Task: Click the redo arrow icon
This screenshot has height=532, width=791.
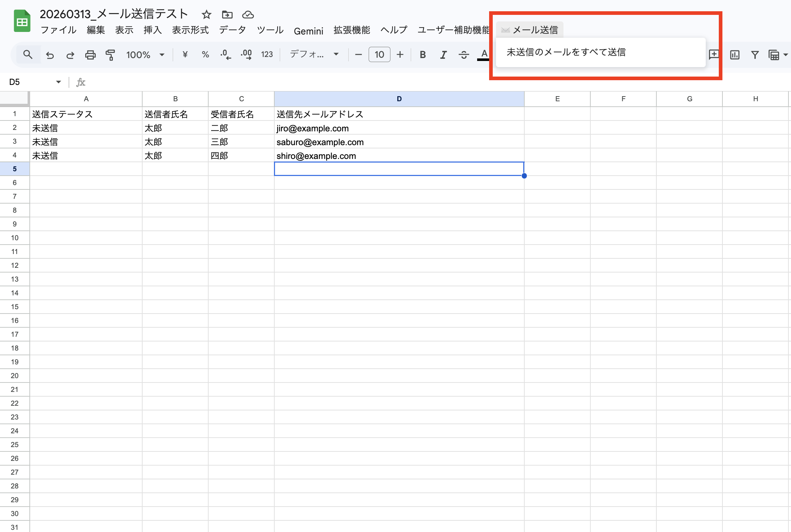Action: (x=70, y=55)
